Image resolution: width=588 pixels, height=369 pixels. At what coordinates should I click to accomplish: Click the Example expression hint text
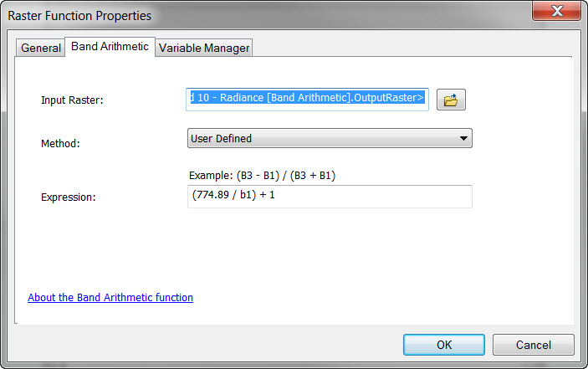263,175
